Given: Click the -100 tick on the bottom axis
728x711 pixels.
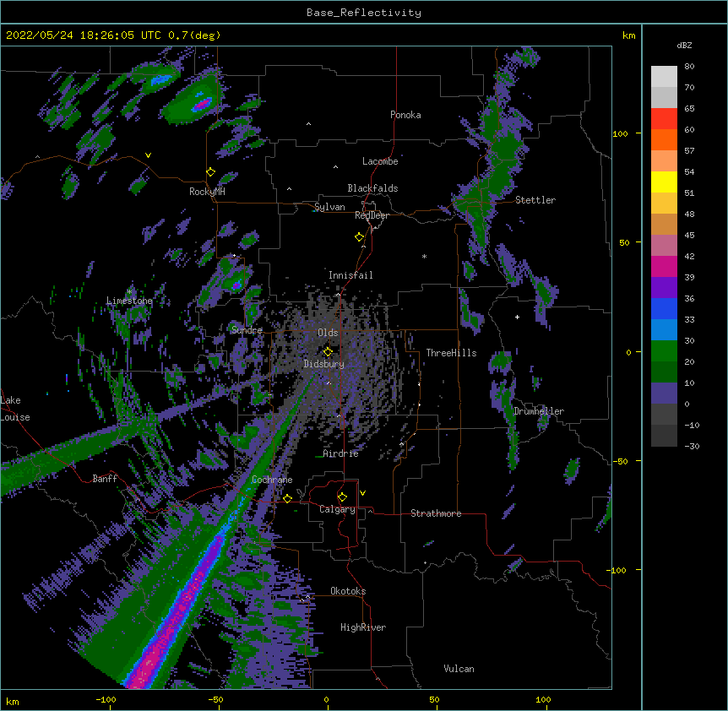Looking at the screenshot, I should point(106,699).
